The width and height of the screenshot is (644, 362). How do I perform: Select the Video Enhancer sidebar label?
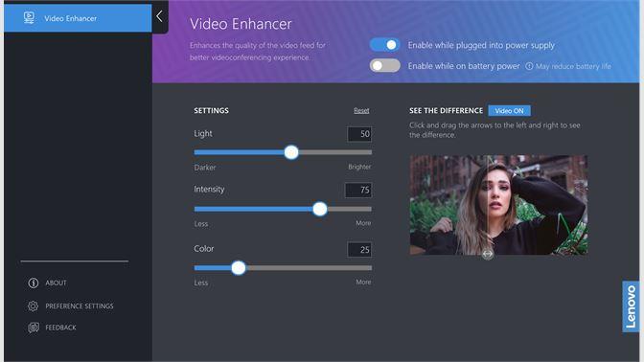71,18
